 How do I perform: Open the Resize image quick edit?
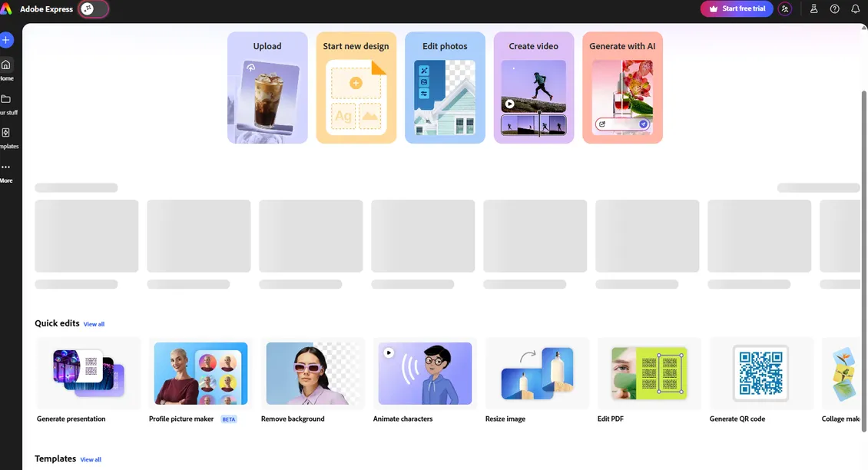pyautogui.click(x=537, y=381)
